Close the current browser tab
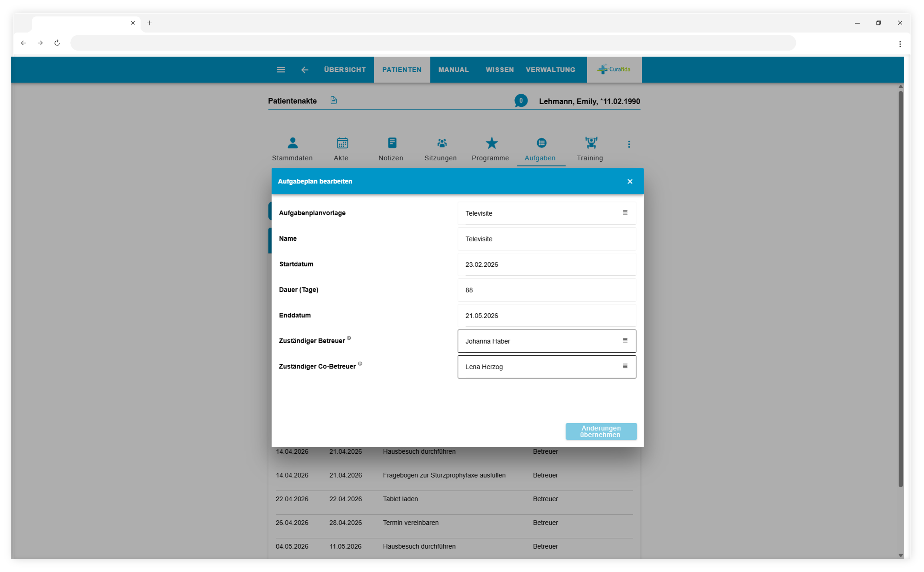 133,23
